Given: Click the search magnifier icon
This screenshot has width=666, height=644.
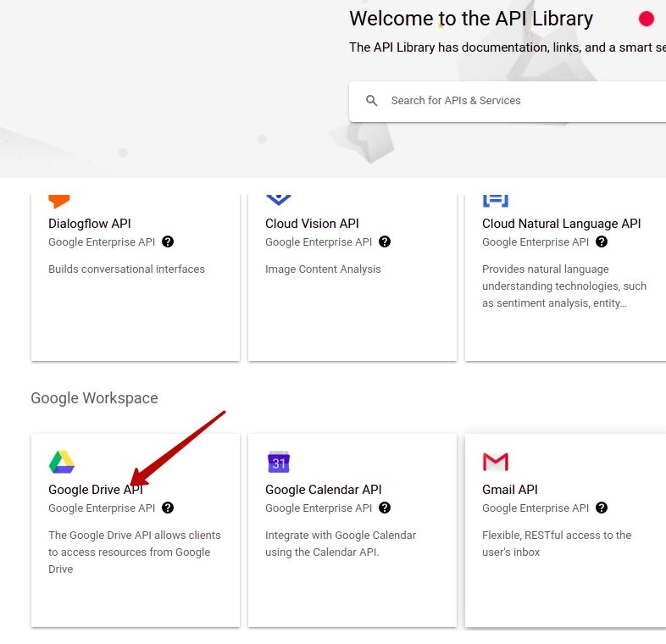Looking at the screenshot, I should pos(371,101).
